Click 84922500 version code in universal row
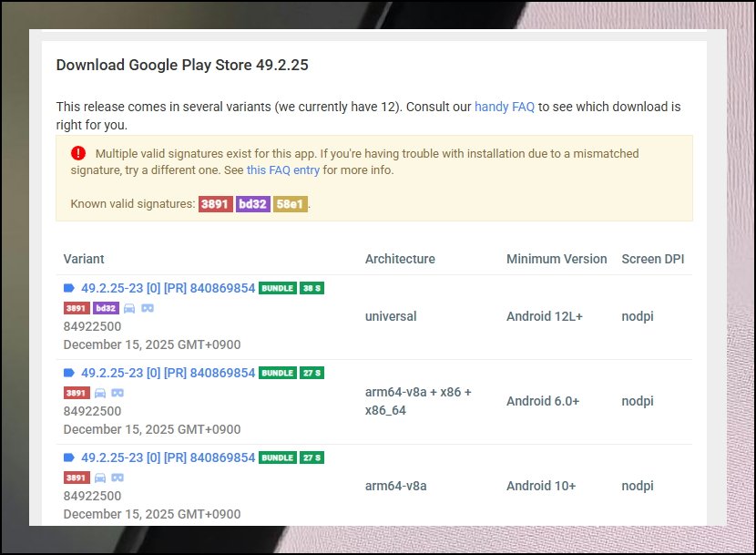The image size is (756, 555). click(x=92, y=326)
